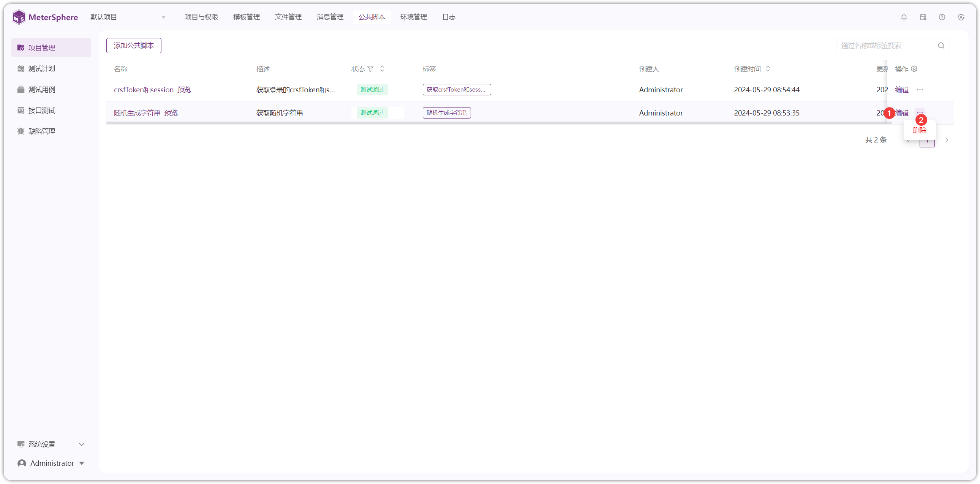This screenshot has height=484, width=980.
Task: Select 删除 from the popup menu
Action: click(919, 131)
